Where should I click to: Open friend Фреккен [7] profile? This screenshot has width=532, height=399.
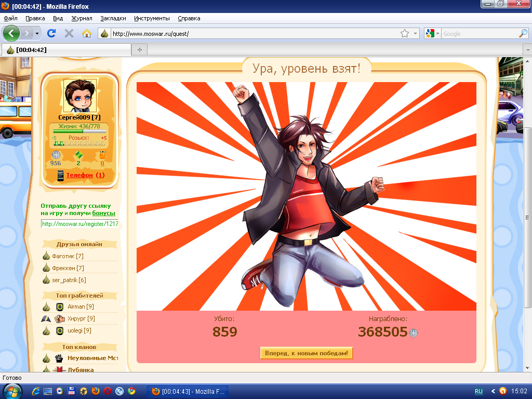click(x=68, y=268)
